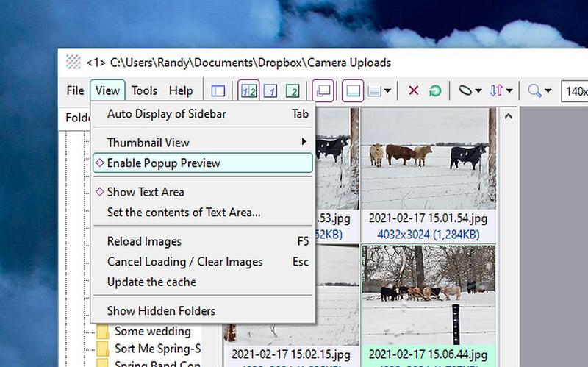Toggle the text area panel icon
The width and height of the screenshot is (588, 367).
pyautogui.click(x=353, y=90)
